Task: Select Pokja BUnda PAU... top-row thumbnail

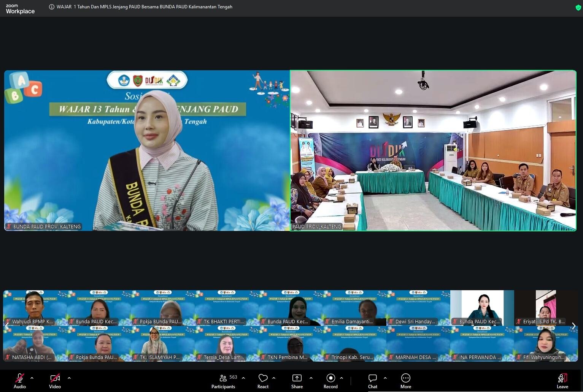Action: (163, 308)
